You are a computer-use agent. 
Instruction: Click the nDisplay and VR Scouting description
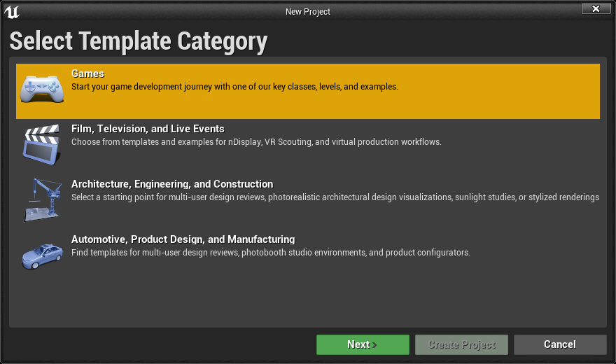pyautogui.click(x=256, y=142)
